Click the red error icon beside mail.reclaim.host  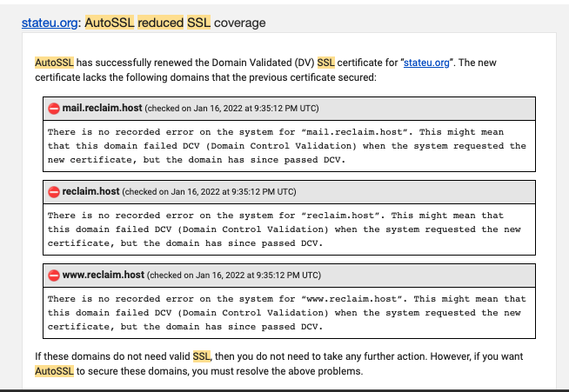54,109
